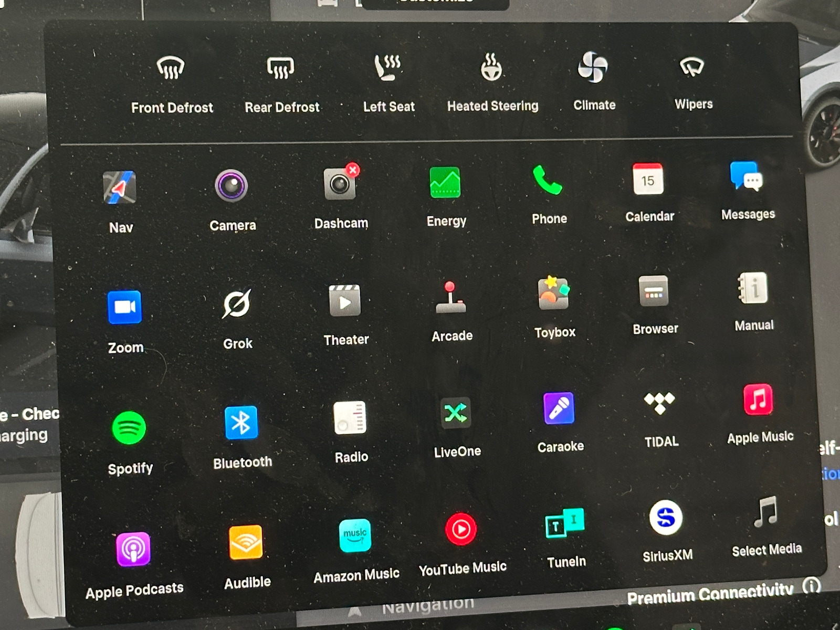Open the owner's Manual
This screenshot has height=630, width=840.
click(x=753, y=288)
